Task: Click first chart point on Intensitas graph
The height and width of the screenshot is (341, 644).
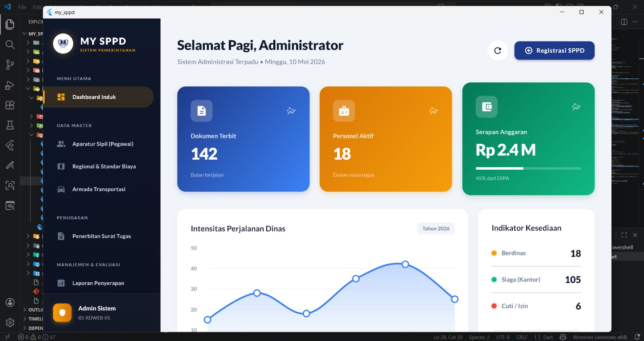Action: pos(207,320)
